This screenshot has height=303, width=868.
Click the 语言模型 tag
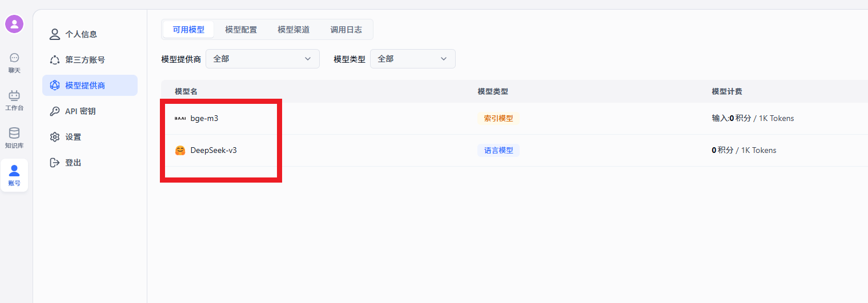coord(499,151)
